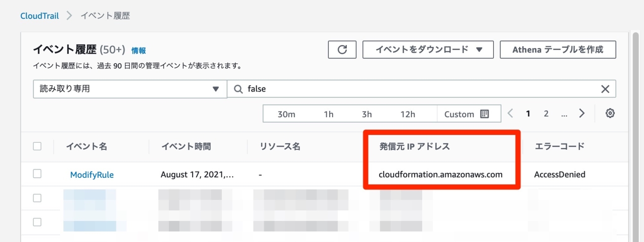Open the calendar icon next to Custom
The height and width of the screenshot is (242, 644).
pyautogui.click(x=484, y=113)
